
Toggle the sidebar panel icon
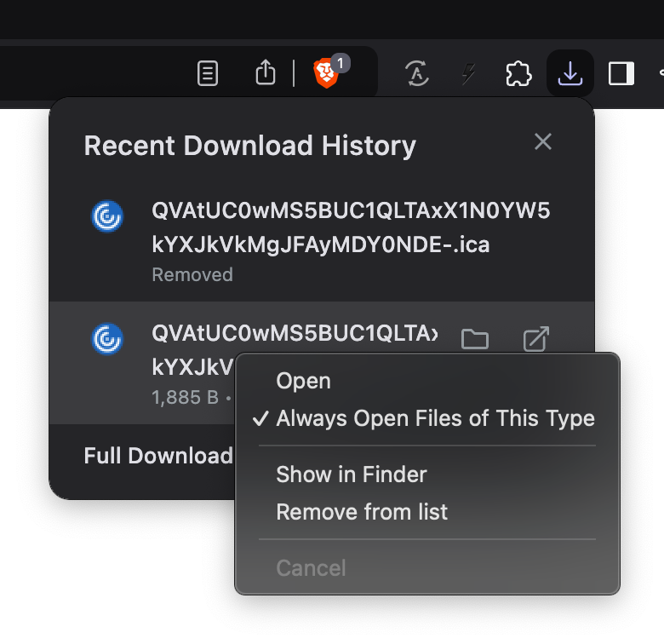(621, 74)
